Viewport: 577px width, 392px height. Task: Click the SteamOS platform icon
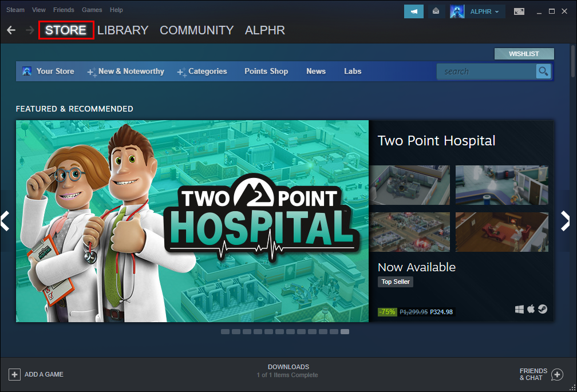[543, 309]
